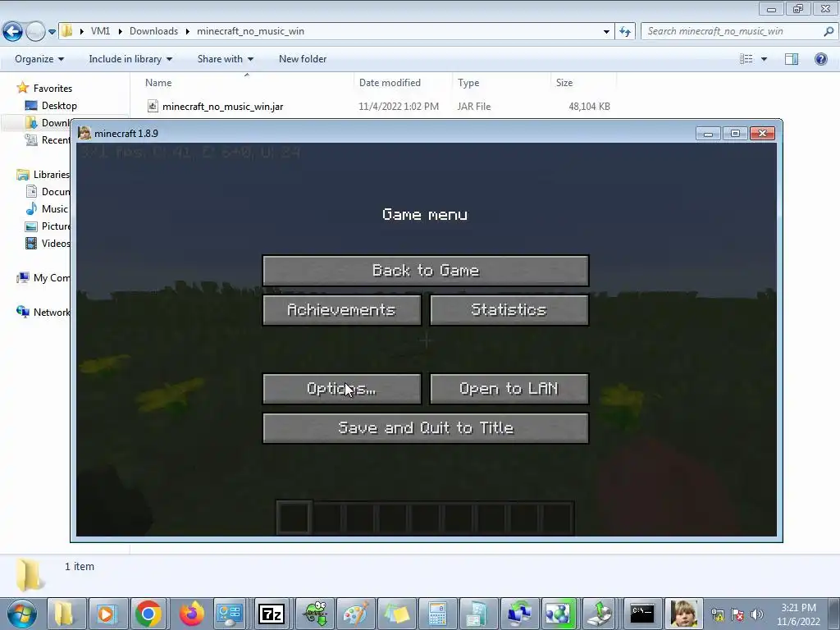Image resolution: width=840 pixels, height=630 pixels.
Task: Select Pictures library in sidebar
Action: [x=48, y=226]
